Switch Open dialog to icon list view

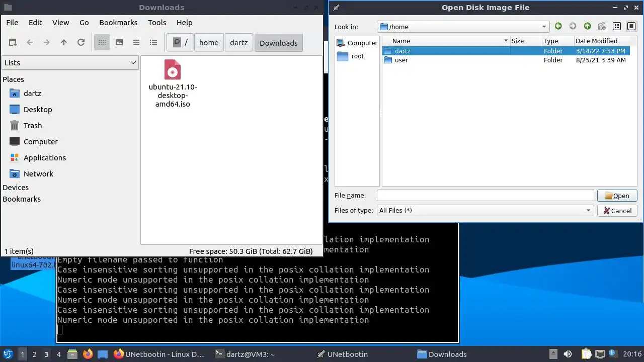(x=617, y=27)
